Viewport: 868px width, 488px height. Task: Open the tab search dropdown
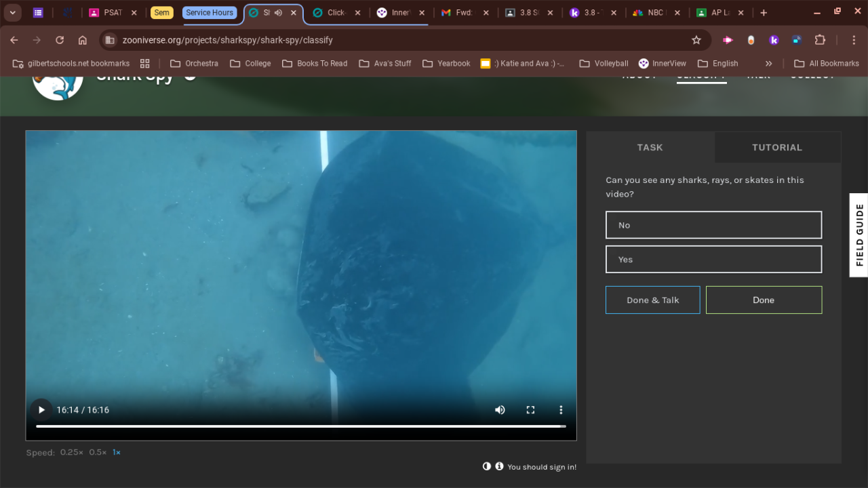[x=12, y=12]
